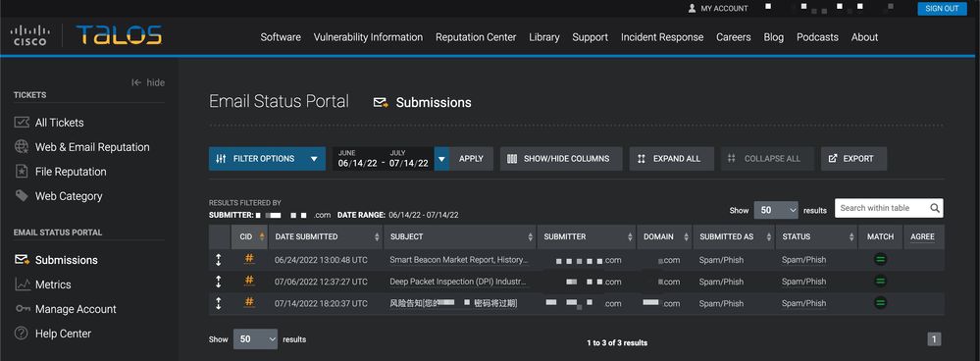Click All Tickets checklist icon
The image size is (980, 361).
point(22,123)
